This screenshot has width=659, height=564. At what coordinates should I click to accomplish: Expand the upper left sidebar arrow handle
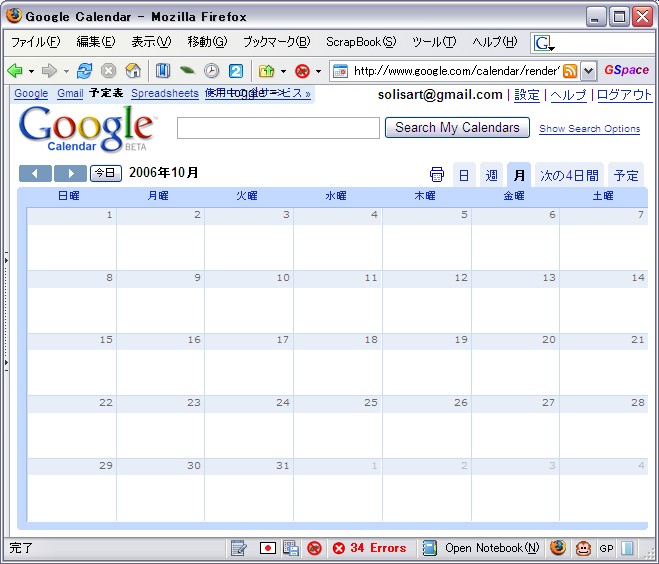pos(6,261)
